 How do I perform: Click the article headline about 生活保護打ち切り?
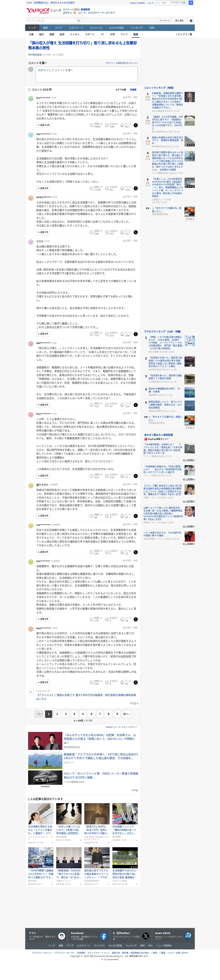82,45
